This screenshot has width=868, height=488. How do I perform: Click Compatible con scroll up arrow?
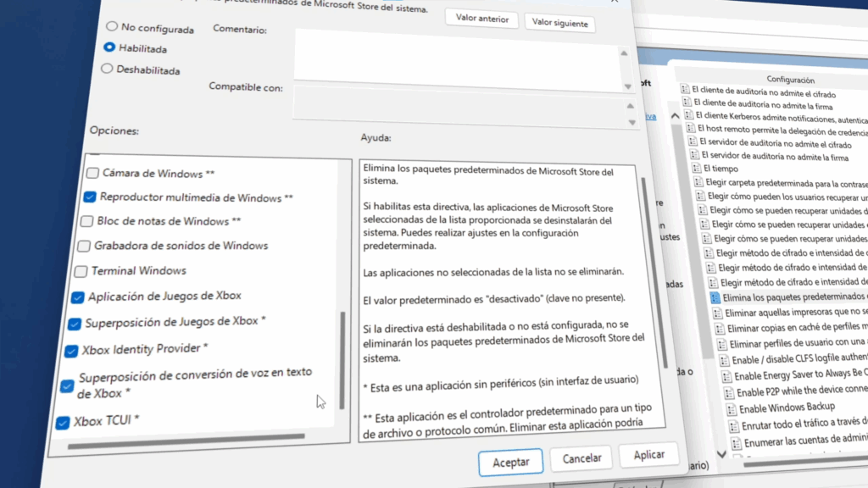(x=630, y=106)
